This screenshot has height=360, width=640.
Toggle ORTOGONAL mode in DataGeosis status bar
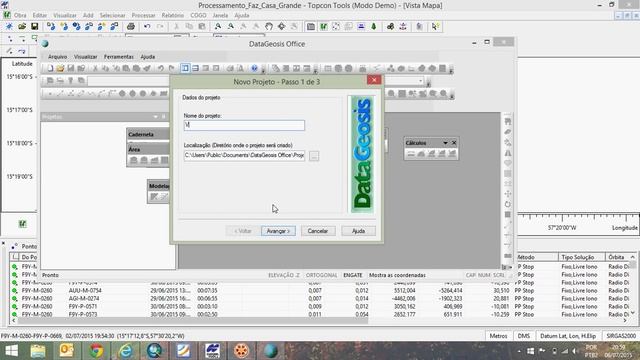pos(322,275)
